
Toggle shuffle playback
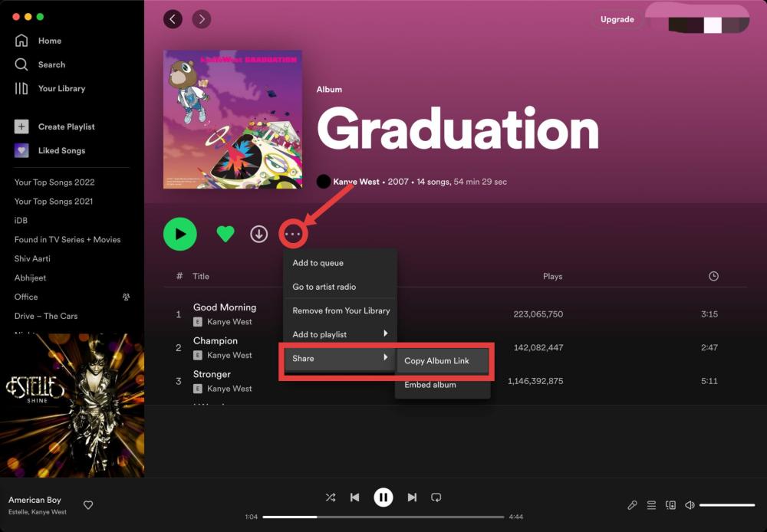[330, 498]
